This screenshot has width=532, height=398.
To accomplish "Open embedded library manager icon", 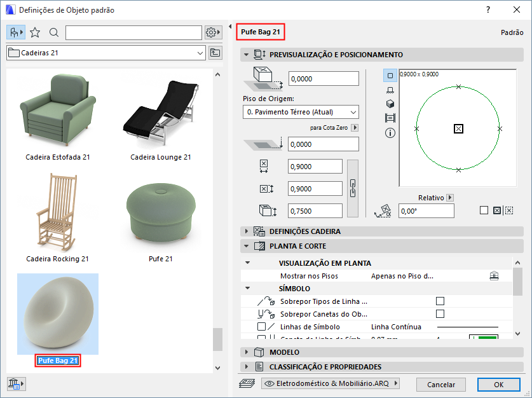I will tap(15, 383).
